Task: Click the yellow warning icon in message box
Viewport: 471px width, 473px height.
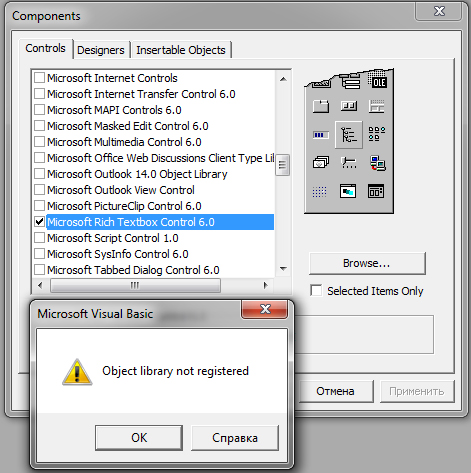Action: pos(77,372)
